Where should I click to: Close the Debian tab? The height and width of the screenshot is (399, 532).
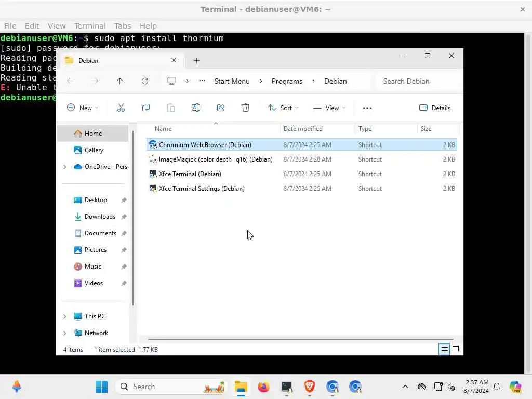coord(174,60)
